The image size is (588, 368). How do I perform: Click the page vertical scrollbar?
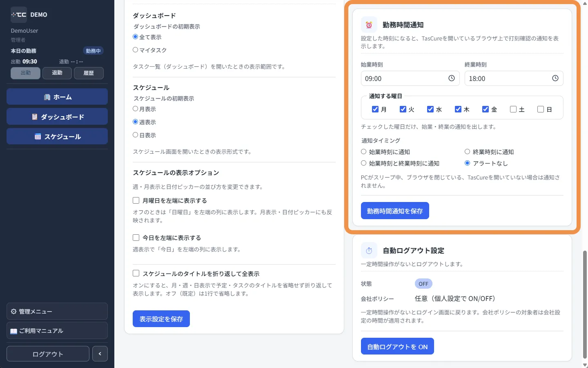585,305
